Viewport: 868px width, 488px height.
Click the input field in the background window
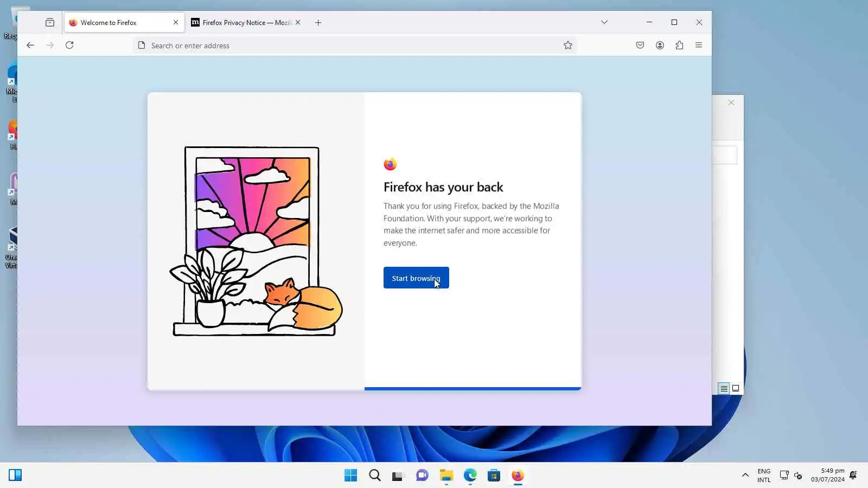coord(724,156)
